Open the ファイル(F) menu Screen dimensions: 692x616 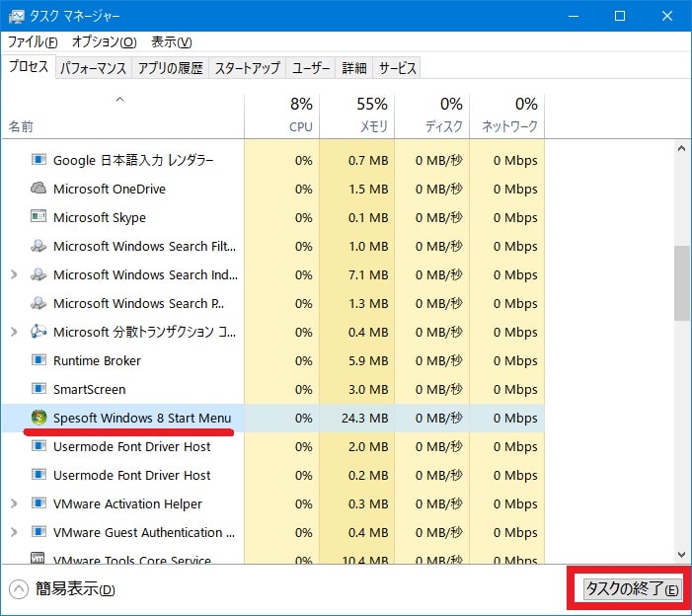(x=34, y=41)
